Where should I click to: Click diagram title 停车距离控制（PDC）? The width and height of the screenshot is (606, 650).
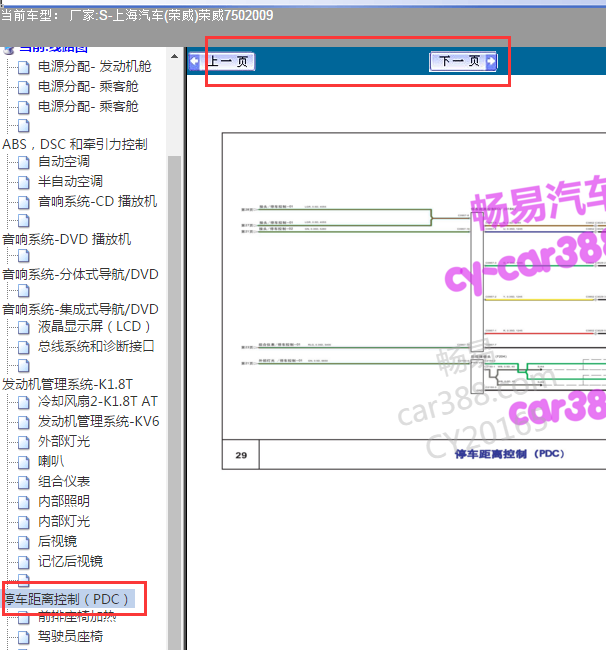coord(509,454)
